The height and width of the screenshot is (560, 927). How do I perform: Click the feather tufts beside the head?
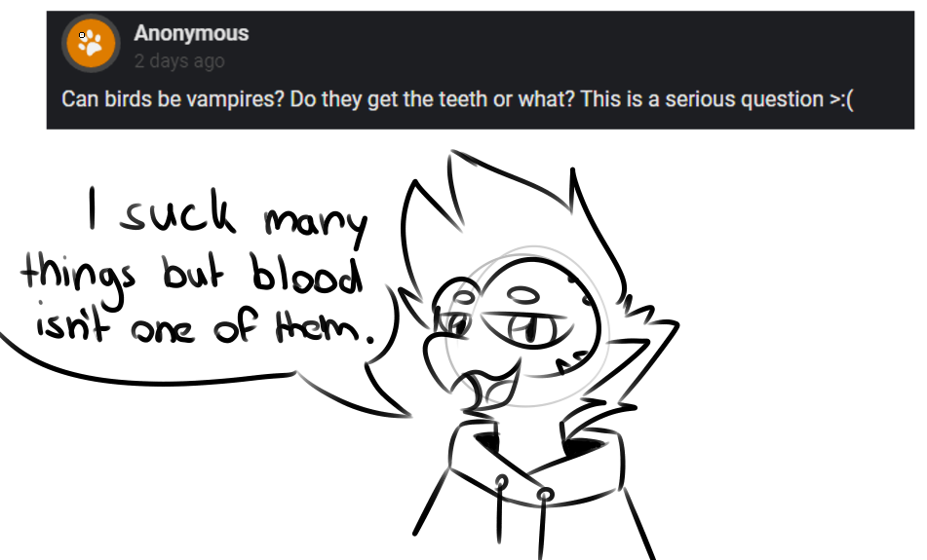tap(647, 331)
